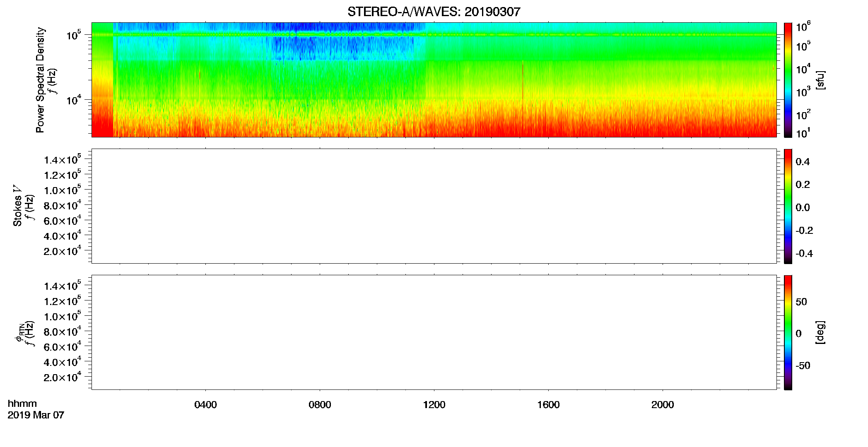Click the 0.0 tick label on Stokes color bar
This screenshot has height=447, width=868.
coord(803,208)
